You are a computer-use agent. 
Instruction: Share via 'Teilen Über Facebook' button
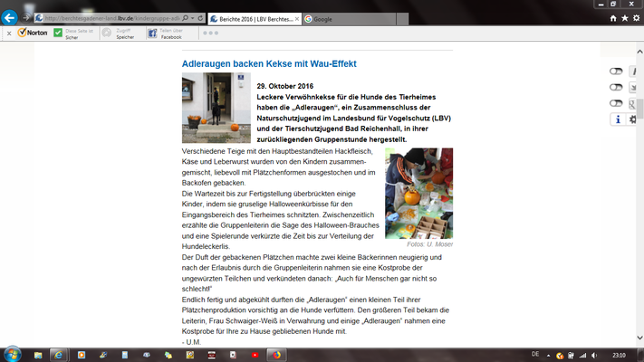165,33
